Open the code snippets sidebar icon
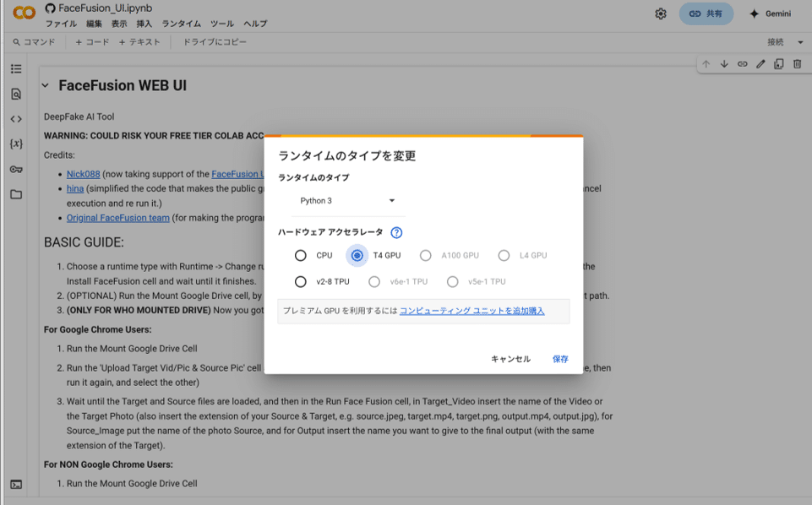The image size is (812, 505). (16, 119)
